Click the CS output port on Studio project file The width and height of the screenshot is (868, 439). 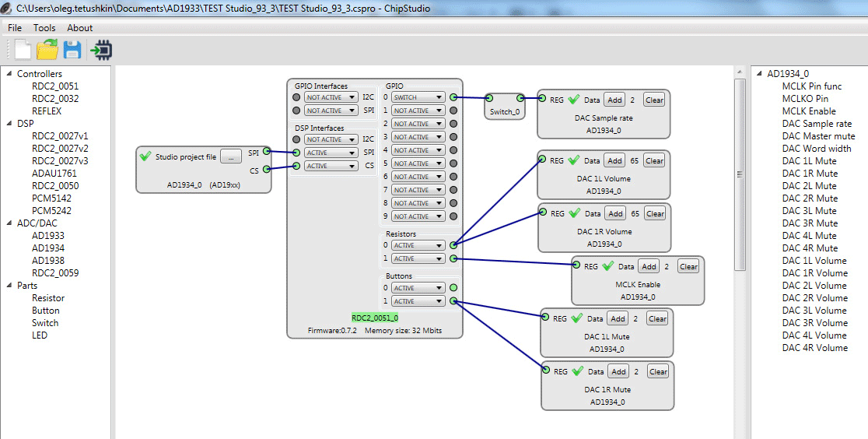pyautogui.click(x=266, y=169)
